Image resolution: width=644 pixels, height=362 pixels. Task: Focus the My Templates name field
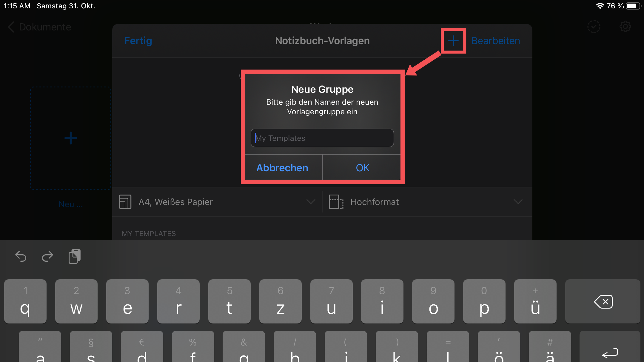pyautogui.click(x=322, y=138)
